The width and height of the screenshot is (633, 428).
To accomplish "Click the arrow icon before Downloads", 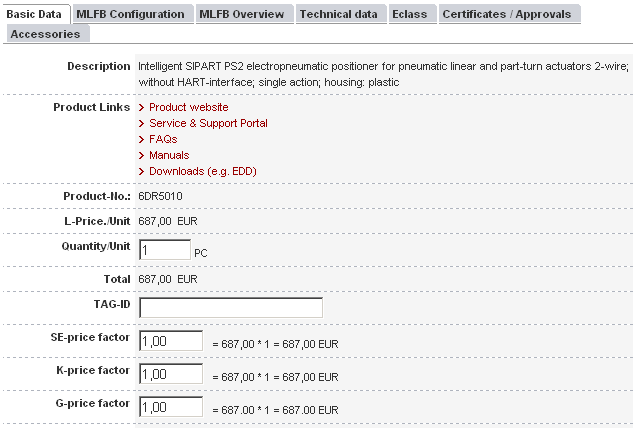I will pyautogui.click(x=141, y=172).
